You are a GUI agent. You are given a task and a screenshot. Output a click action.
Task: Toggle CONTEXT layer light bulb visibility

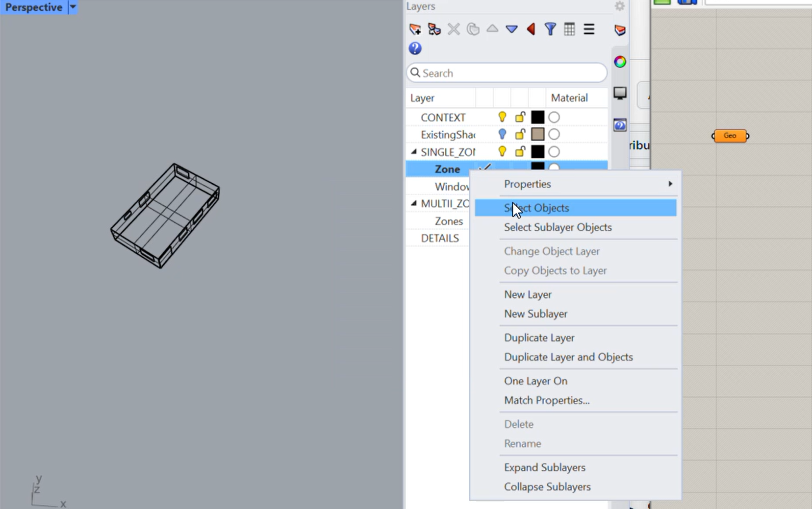point(502,117)
